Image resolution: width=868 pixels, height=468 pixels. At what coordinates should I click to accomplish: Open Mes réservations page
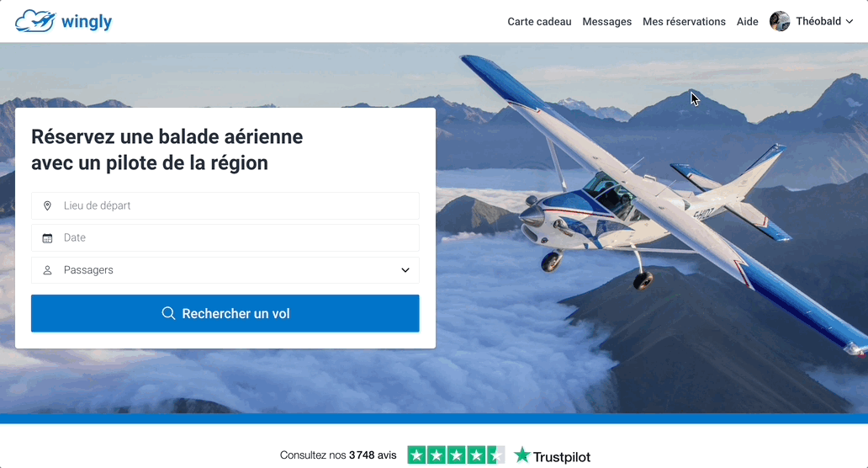(x=684, y=22)
